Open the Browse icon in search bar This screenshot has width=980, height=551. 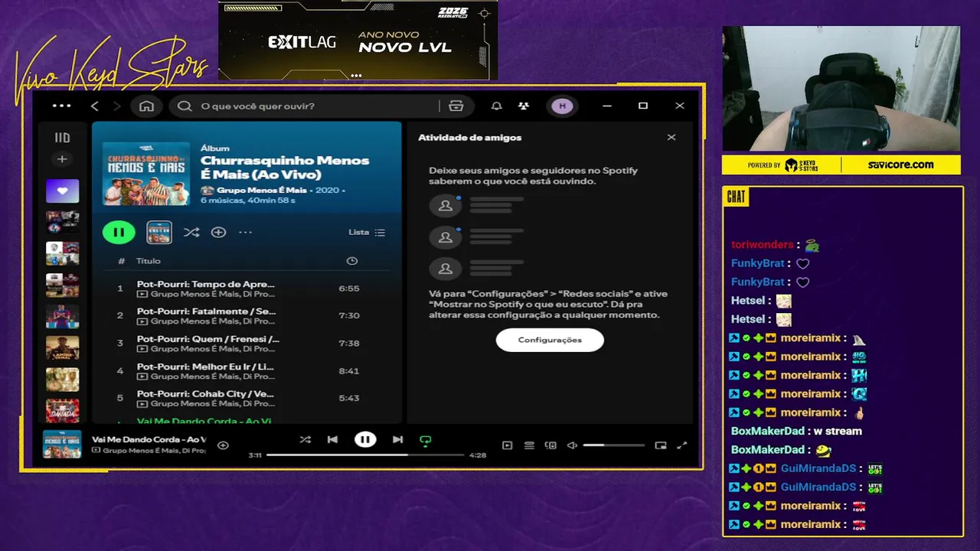[456, 106]
